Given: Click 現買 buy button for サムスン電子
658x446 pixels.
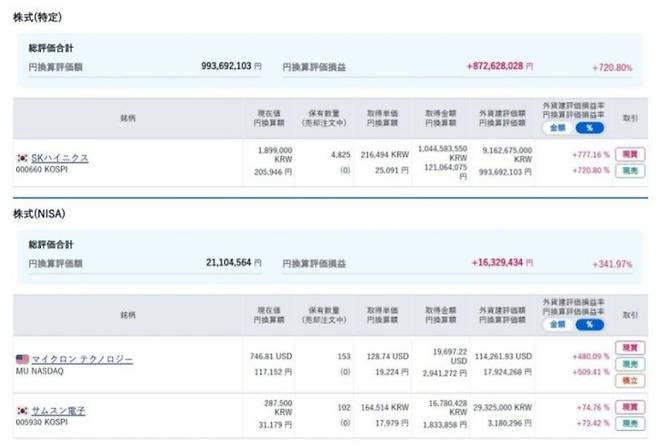Looking at the screenshot, I should point(630,407).
